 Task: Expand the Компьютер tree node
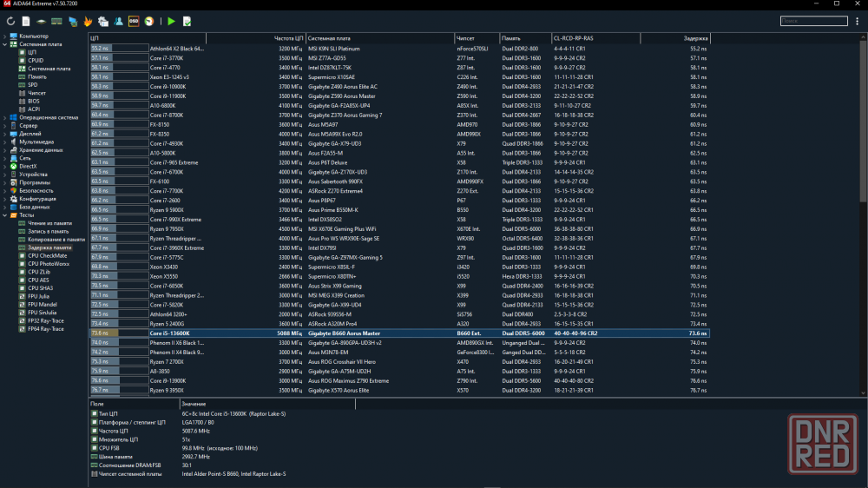point(5,36)
